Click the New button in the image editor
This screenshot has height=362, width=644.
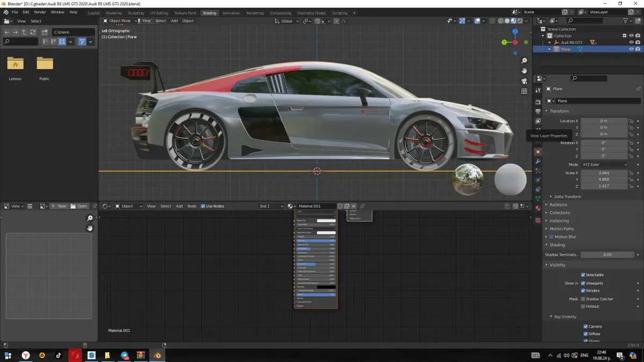(x=59, y=206)
